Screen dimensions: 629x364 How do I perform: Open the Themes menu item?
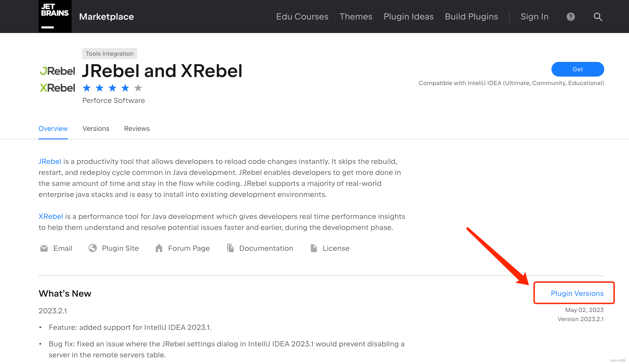pyautogui.click(x=356, y=17)
